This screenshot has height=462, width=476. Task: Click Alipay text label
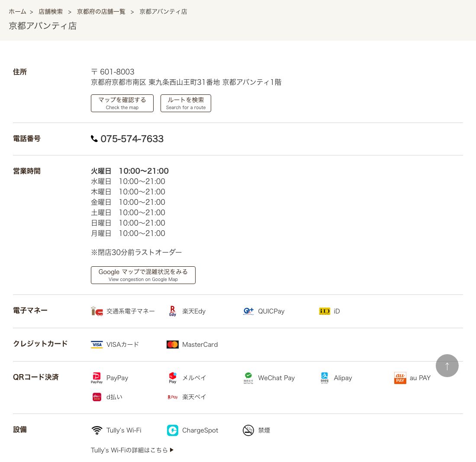pyautogui.click(x=343, y=378)
